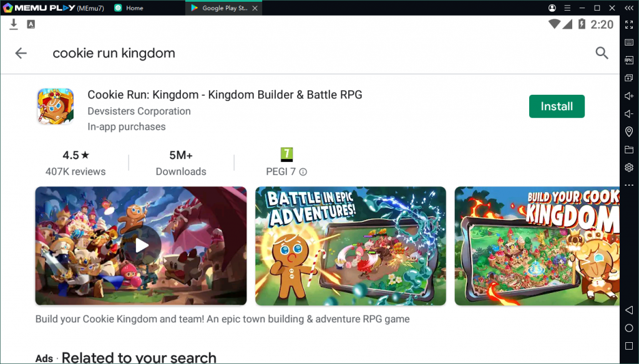Start search with the magnifier icon
The height and width of the screenshot is (364, 639).
(601, 53)
